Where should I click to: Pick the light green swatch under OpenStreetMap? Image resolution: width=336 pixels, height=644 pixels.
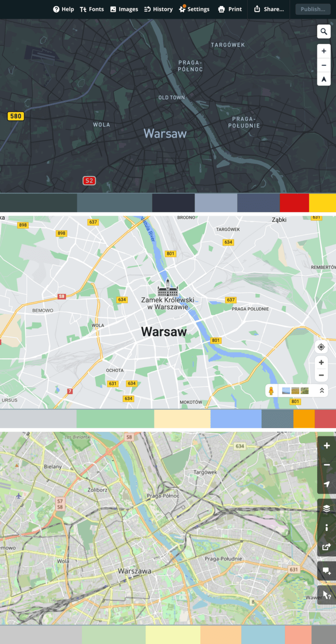(x=114, y=635)
